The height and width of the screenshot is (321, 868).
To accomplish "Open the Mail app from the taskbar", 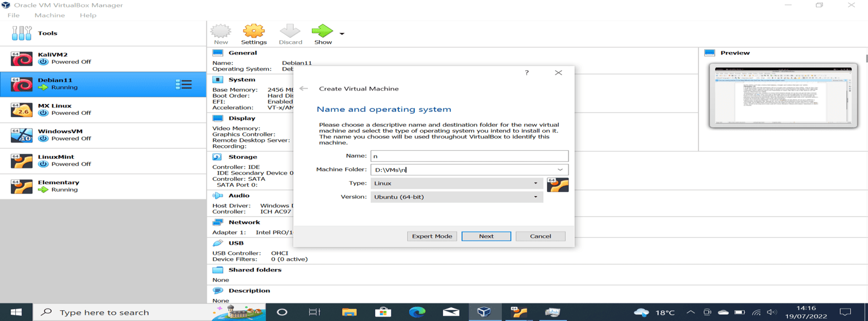I will coord(451,312).
